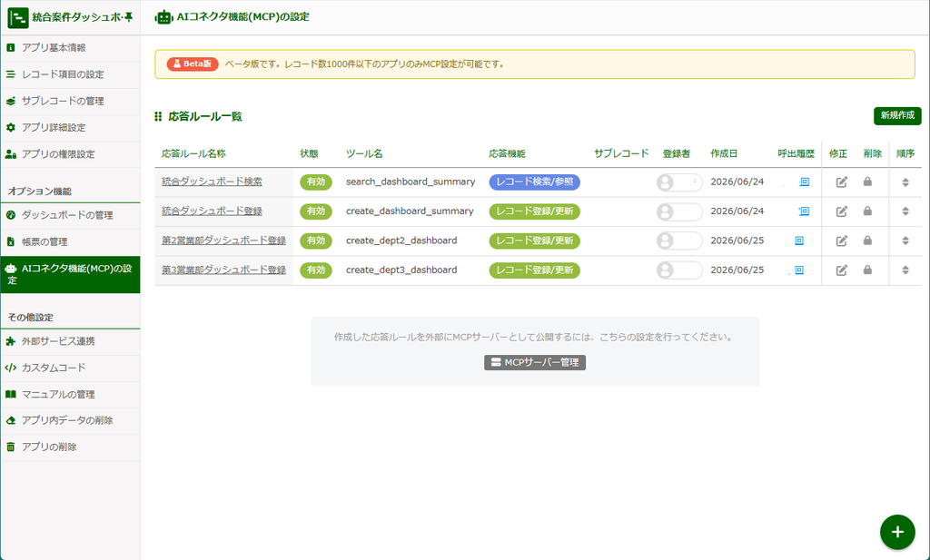Open call history for 第2営業部ダッシュボード登録
The width and height of the screenshot is (930, 560).
coord(799,241)
